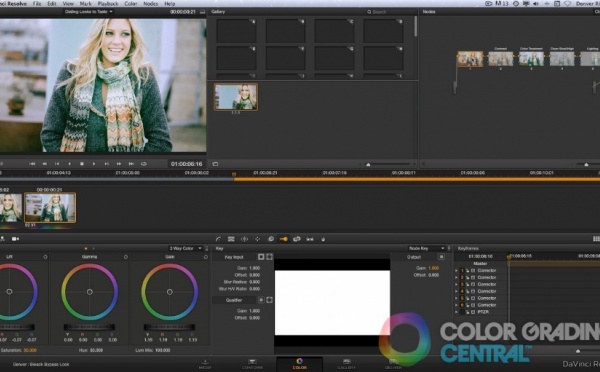The height and width of the screenshot is (372, 600).
Task: Reset the Gain color wheel
Action: (x=206, y=257)
